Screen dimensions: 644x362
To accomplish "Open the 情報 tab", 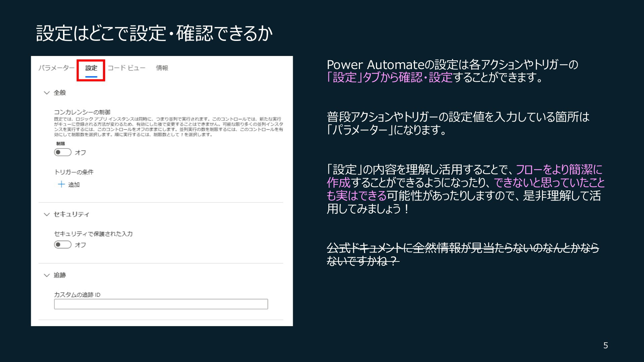I will (162, 68).
